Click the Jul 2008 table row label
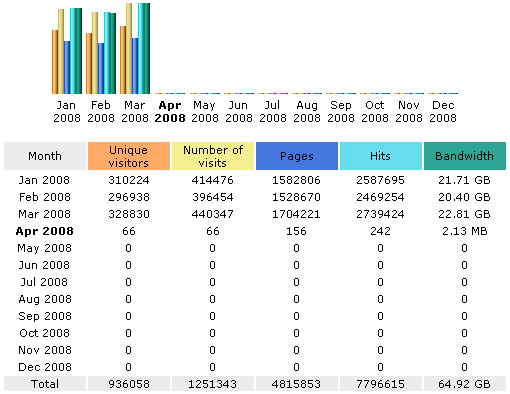 point(44,282)
